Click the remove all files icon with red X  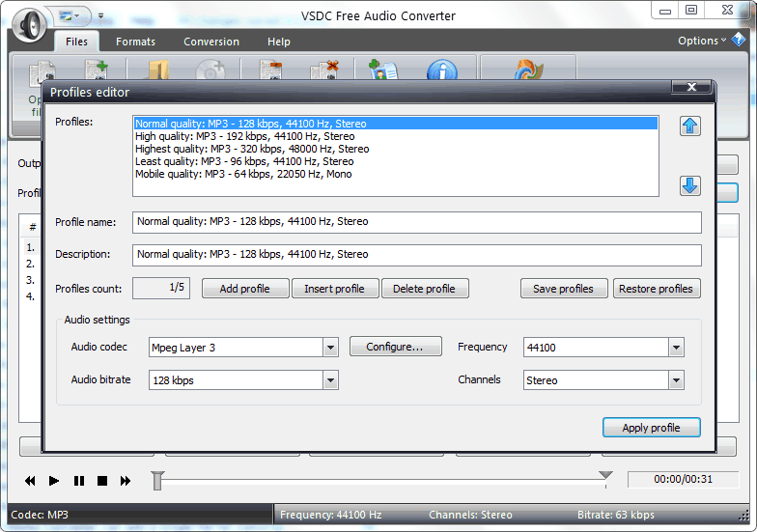324,70
